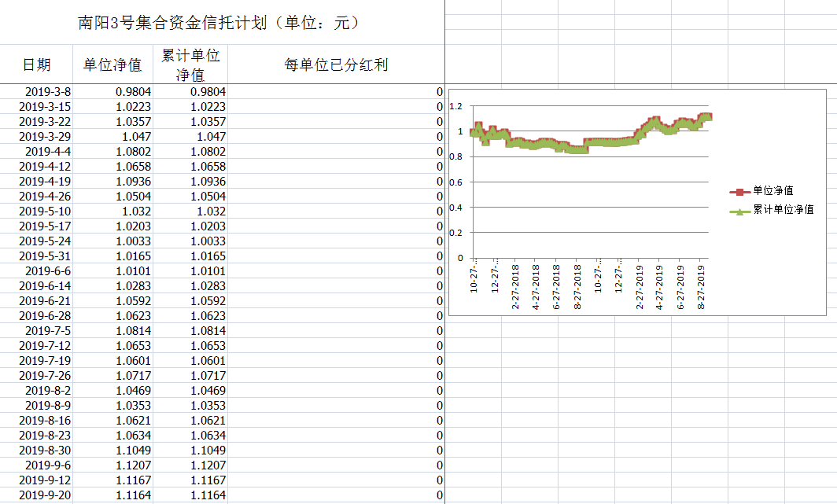Select the date cell 2019-4-4
Viewport: 837px width, 504px height.
[36, 152]
